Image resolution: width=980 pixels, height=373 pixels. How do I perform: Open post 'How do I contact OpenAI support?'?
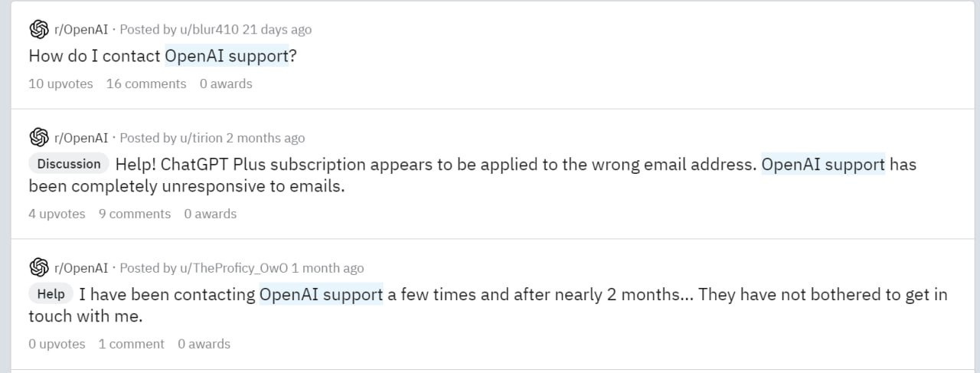(162, 56)
